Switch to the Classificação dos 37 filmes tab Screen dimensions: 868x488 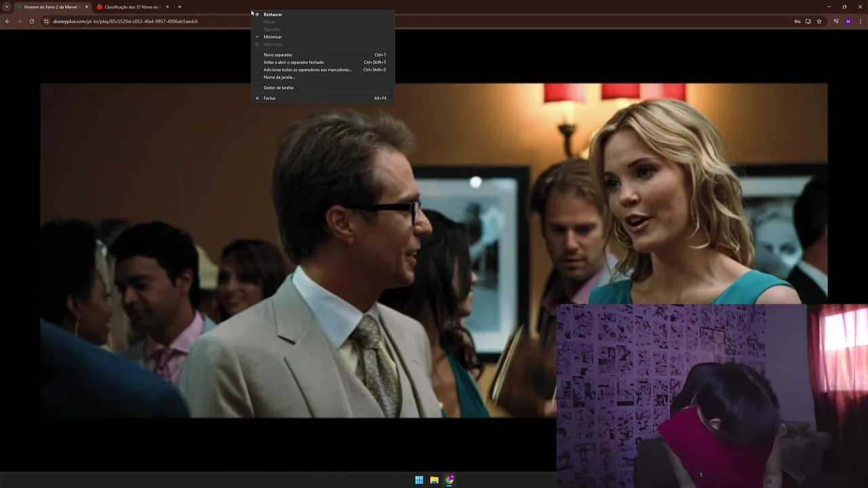point(133,7)
